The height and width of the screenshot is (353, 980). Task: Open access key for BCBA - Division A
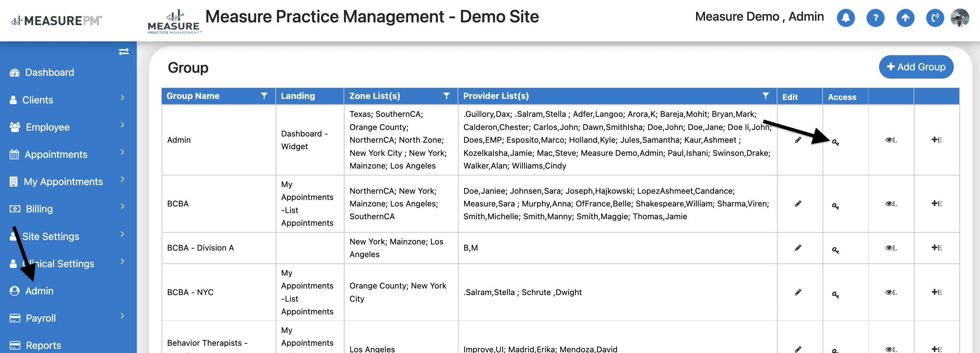coord(835,250)
